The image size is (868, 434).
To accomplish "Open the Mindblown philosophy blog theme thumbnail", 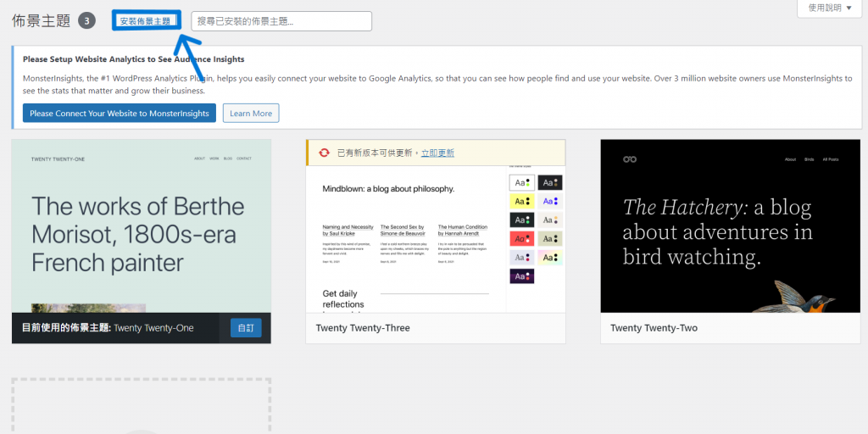I will click(x=436, y=239).
